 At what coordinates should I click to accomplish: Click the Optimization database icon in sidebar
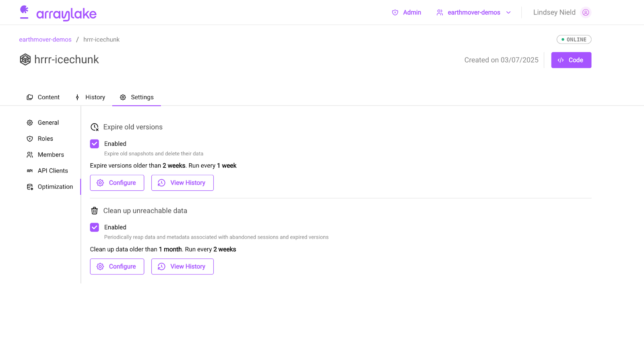tap(30, 187)
